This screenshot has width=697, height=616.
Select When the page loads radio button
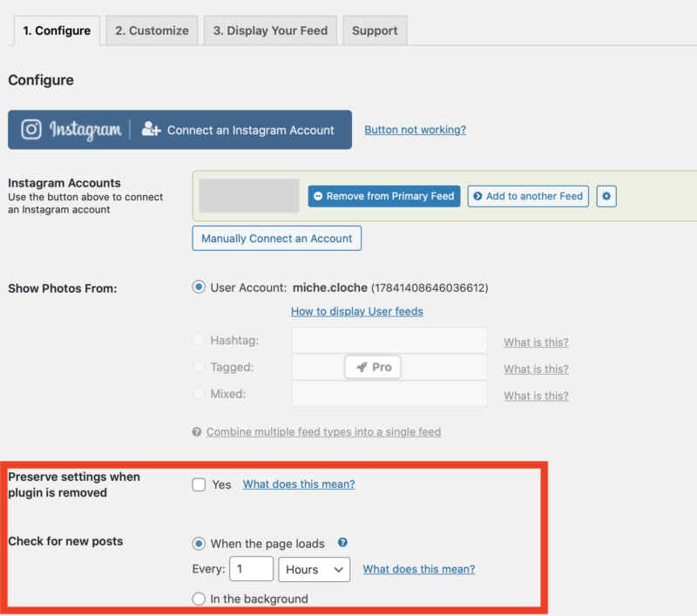pos(199,544)
